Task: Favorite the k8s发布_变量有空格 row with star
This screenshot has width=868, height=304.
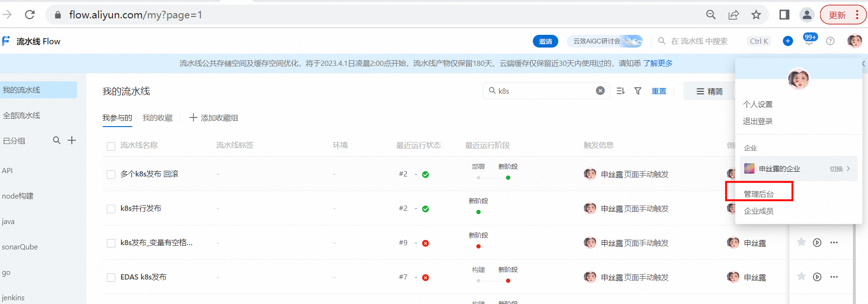Action: pos(801,242)
